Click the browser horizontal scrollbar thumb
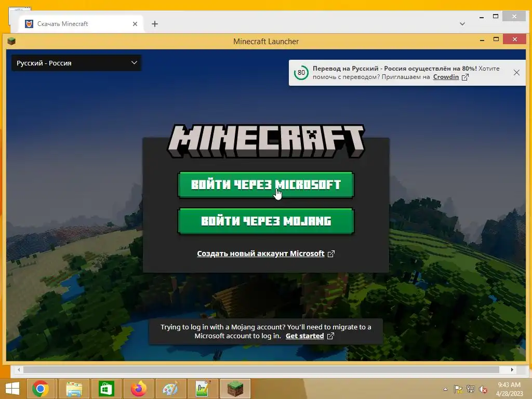 [x=261, y=369]
